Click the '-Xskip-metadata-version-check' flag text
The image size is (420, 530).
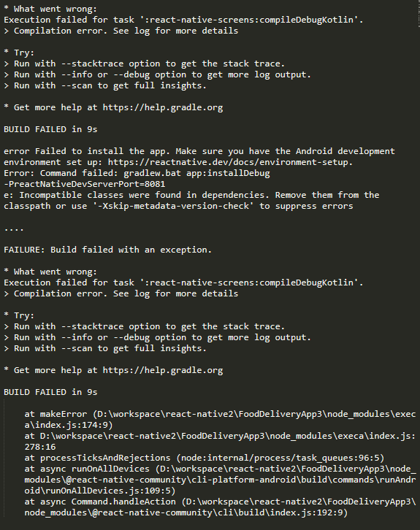173,206
